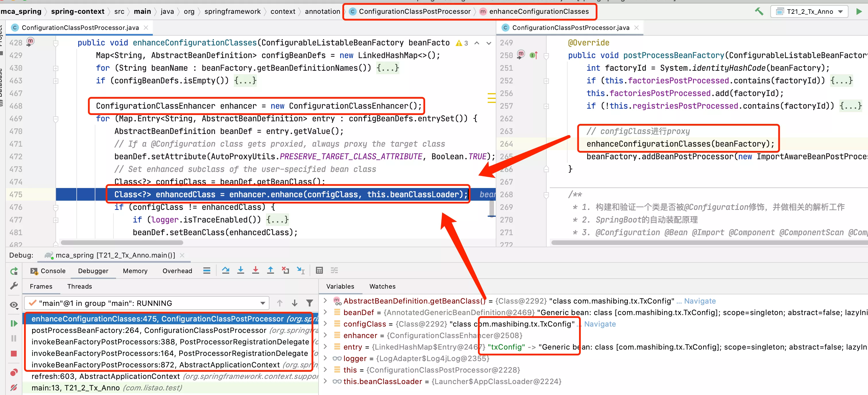Select the Watches tab
Image resolution: width=868 pixels, height=395 pixels.
click(383, 286)
